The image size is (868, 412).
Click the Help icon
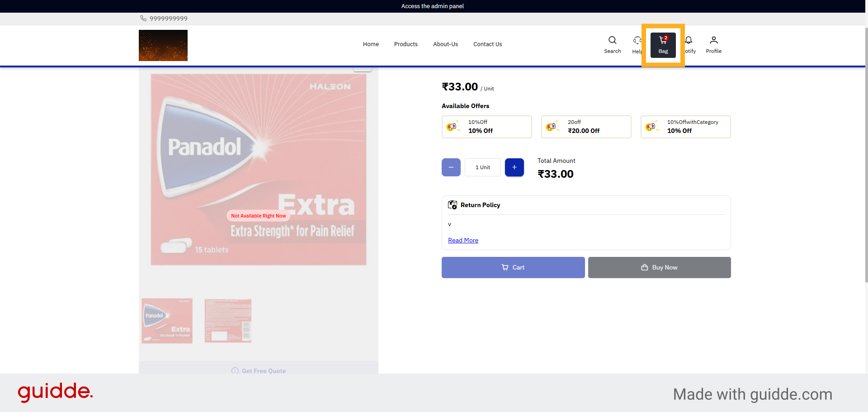coord(637,40)
